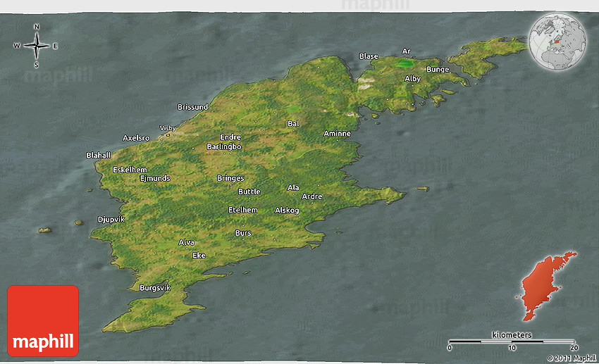Click the Djupvik coastal label
Screen dimensions: 599x364
(x=111, y=220)
